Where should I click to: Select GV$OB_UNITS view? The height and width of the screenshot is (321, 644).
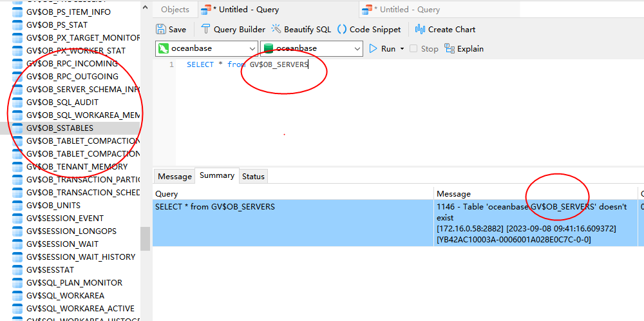click(53, 205)
